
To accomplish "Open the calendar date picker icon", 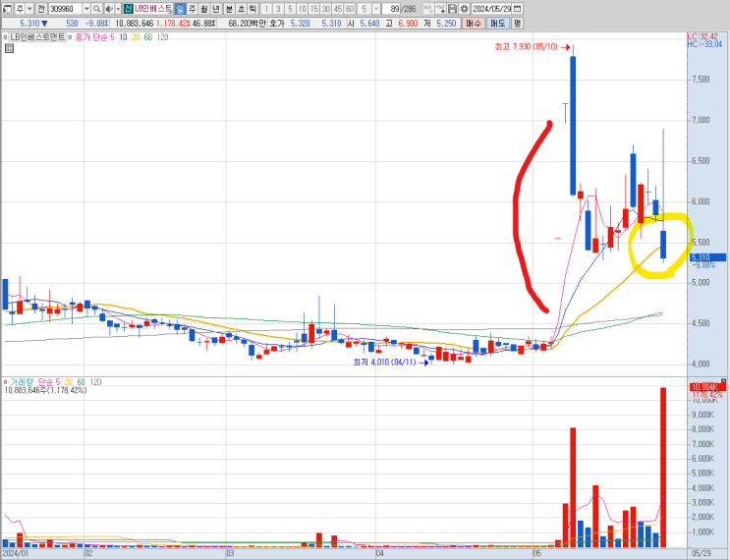I will point(517,9).
